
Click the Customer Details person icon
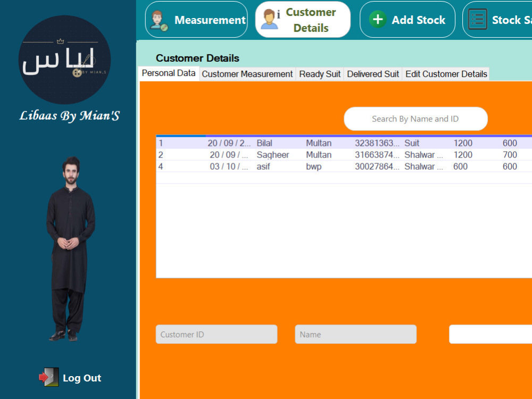pyautogui.click(x=271, y=19)
